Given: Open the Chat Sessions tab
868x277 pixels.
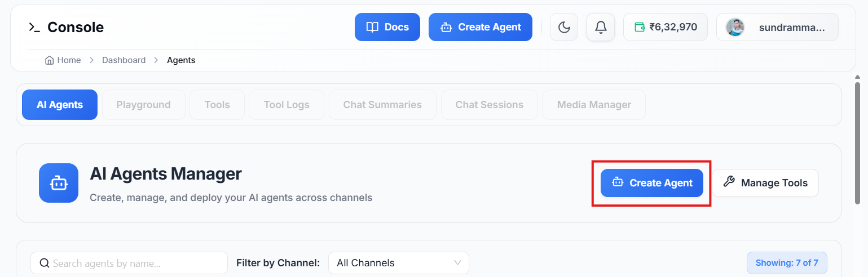Looking at the screenshot, I should [490, 105].
